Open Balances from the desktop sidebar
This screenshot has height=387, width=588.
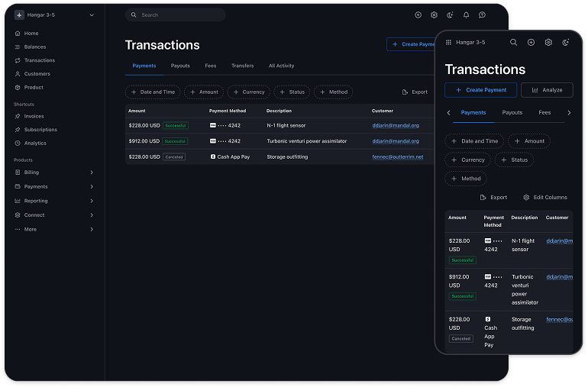coord(35,47)
